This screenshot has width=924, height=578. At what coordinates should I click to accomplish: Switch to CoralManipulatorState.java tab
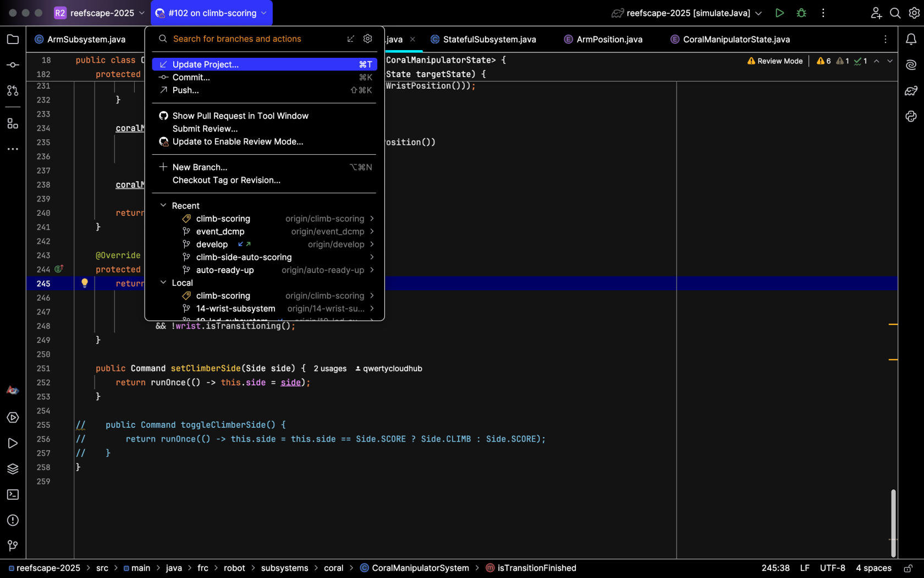[x=730, y=39]
